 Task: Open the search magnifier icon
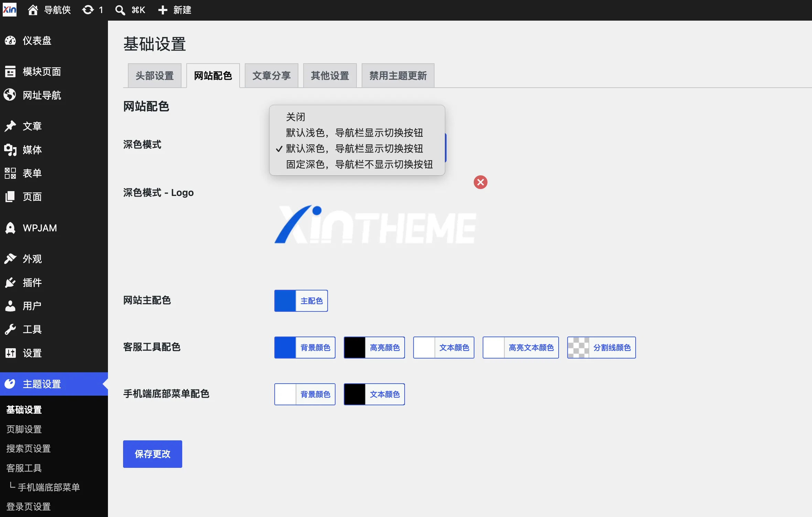(120, 10)
